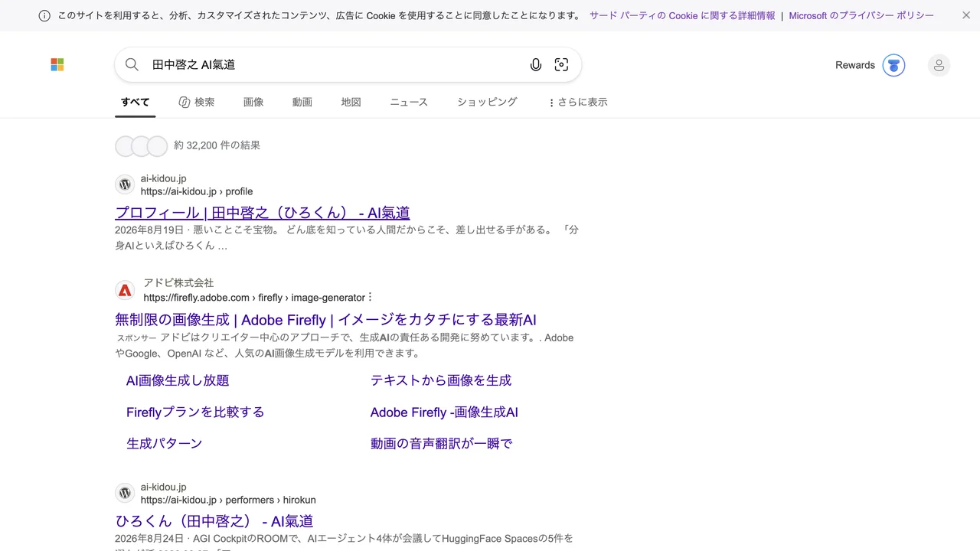Open the ad options dots beside firefly URL
The image size is (980, 551).
370,297
